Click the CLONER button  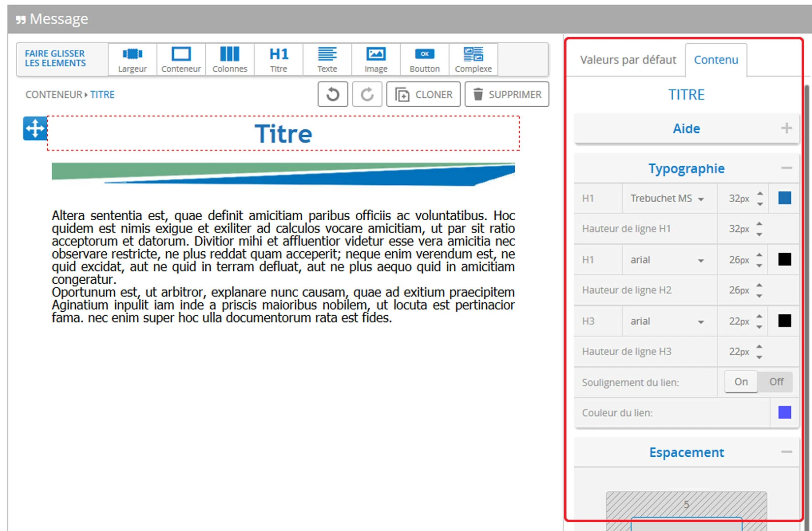click(424, 94)
